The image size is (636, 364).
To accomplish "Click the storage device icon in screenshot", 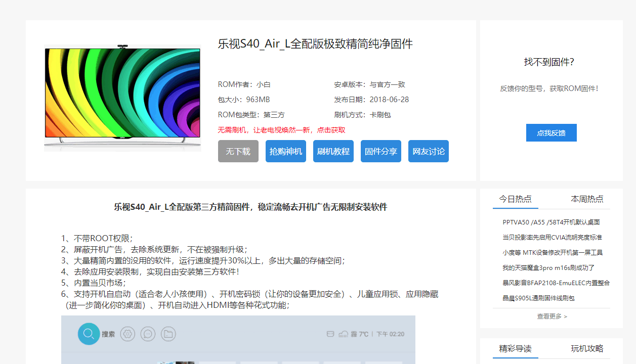I will tap(330, 334).
